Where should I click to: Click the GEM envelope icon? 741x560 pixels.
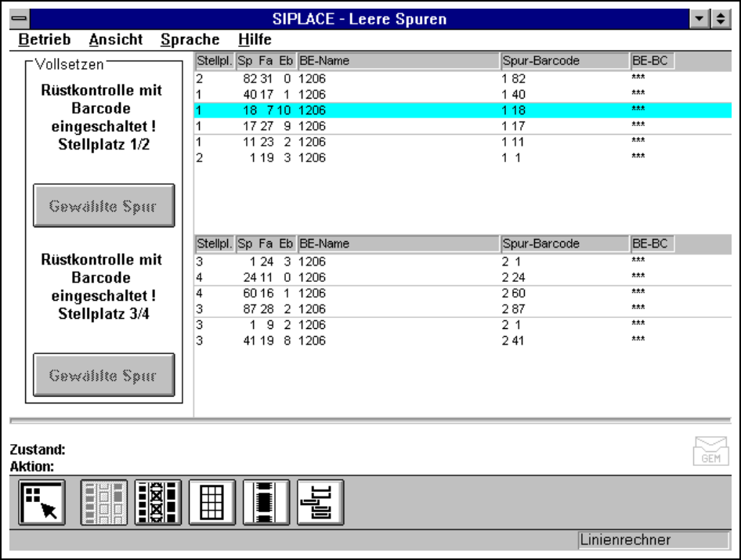(x=710, y=451)
